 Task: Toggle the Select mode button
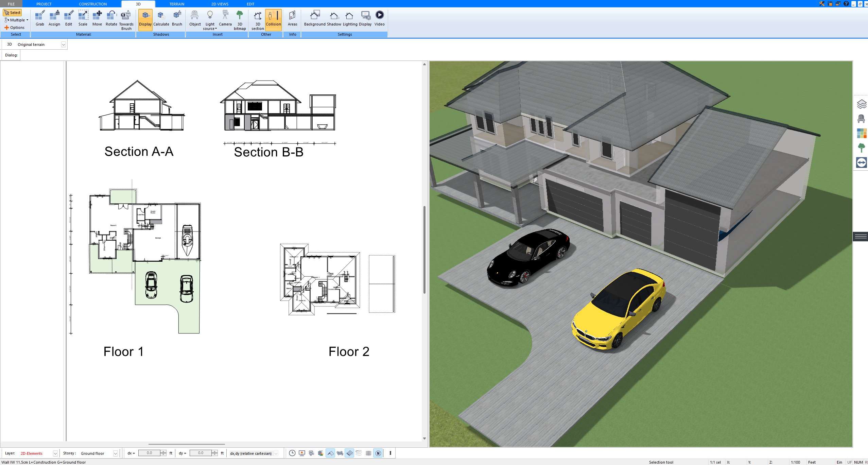click(13, 13)
